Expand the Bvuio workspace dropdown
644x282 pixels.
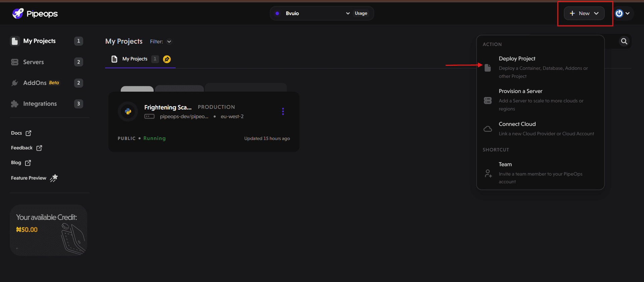348,13
